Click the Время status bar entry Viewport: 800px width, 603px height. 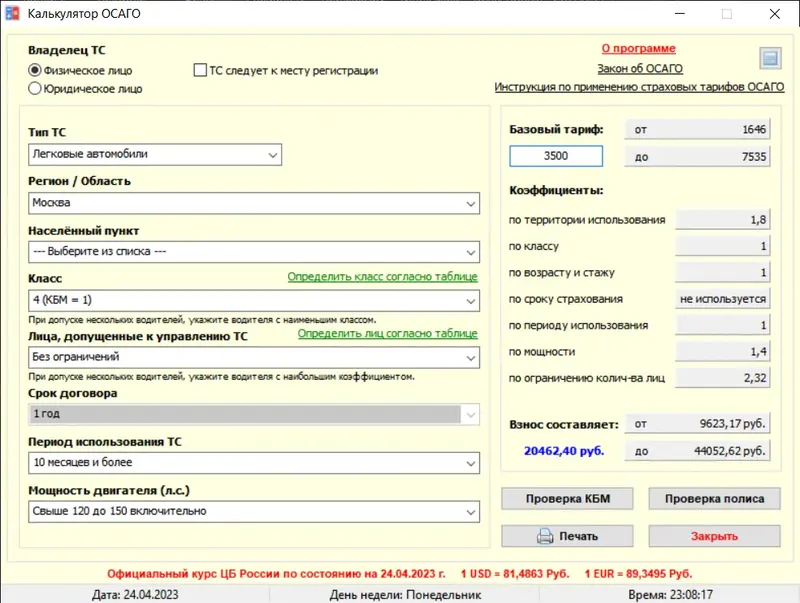click(670, 595)
